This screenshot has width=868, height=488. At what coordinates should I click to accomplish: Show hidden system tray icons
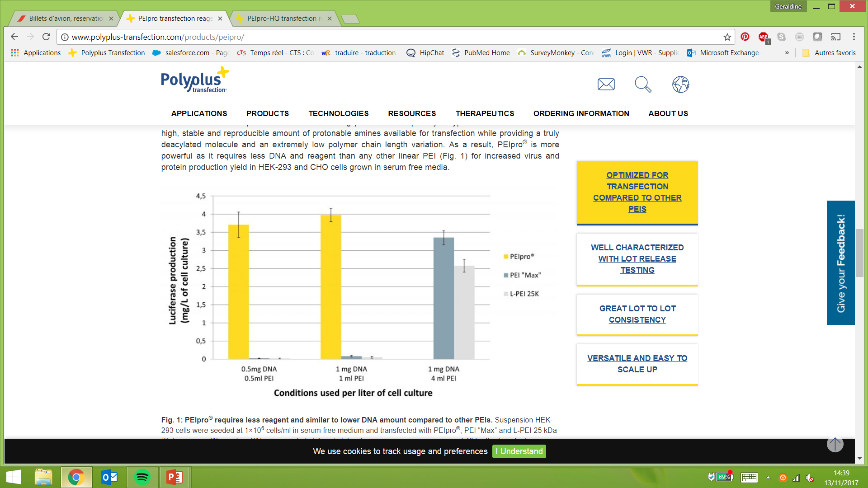point(768,478)
